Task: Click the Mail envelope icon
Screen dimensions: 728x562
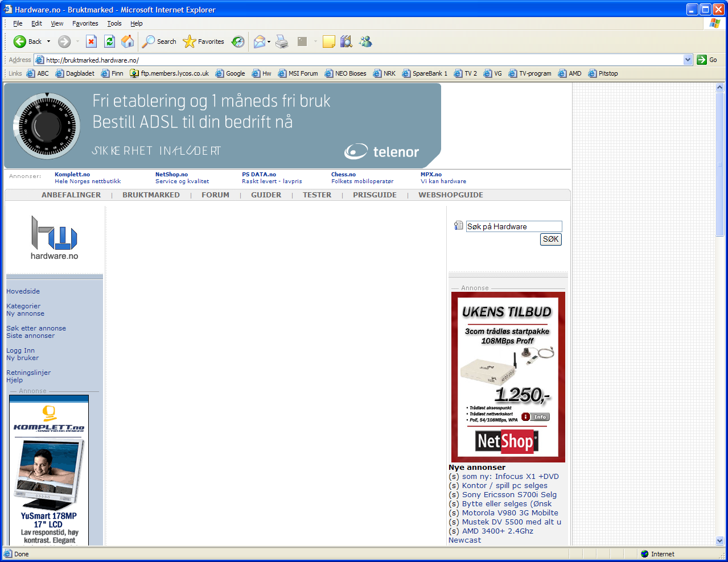Action: point(260,42)
